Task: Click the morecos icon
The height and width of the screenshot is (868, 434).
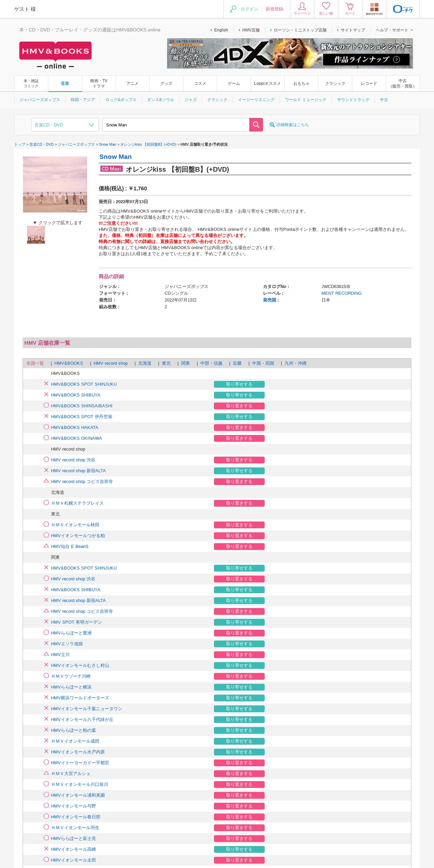Action: click(x=374, y=9)
